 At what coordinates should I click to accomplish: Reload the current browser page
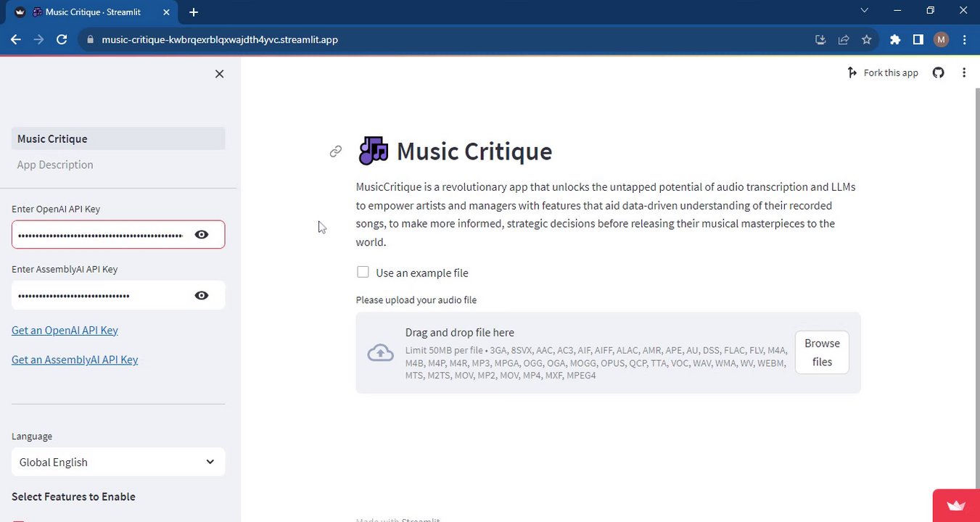(62, 40)
